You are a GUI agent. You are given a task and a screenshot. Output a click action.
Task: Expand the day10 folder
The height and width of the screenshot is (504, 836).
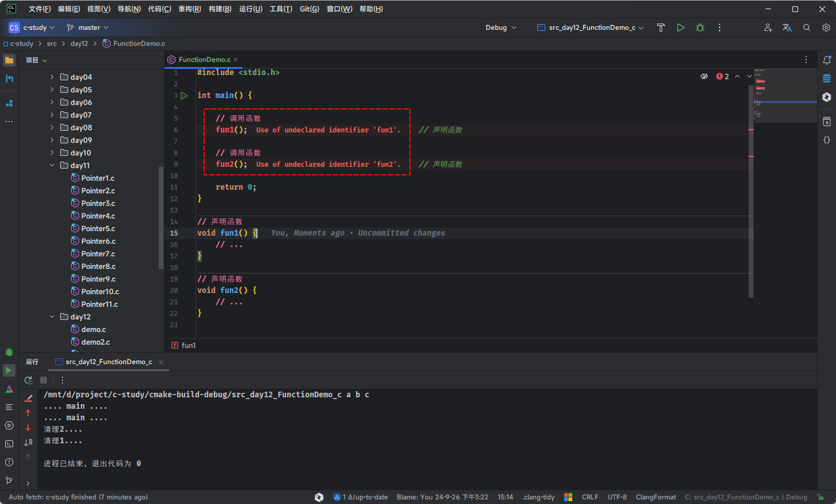[52, 153]
